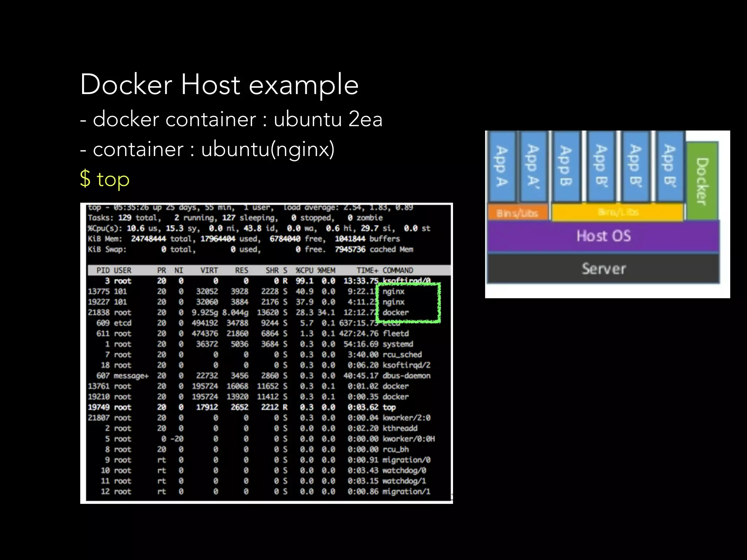Click the PID column header
The height and width of the screenshot is (560, 747).
(103, 270)
